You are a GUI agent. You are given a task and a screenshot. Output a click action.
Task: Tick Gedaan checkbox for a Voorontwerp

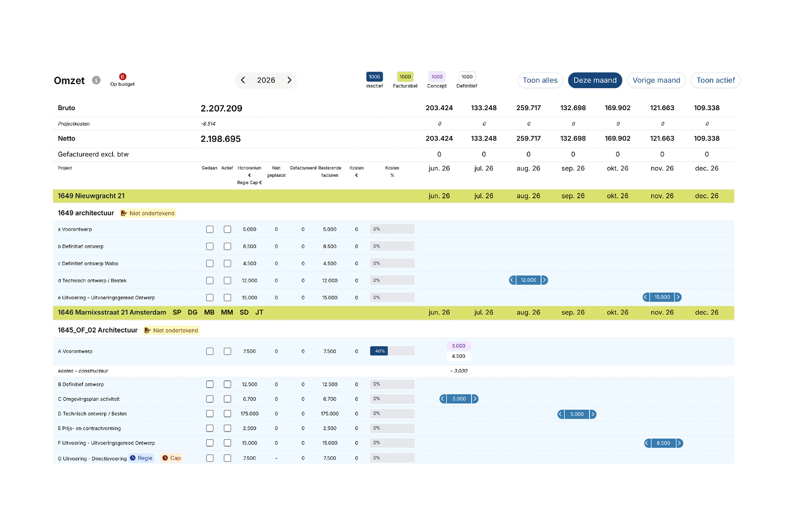pos(210,229)
